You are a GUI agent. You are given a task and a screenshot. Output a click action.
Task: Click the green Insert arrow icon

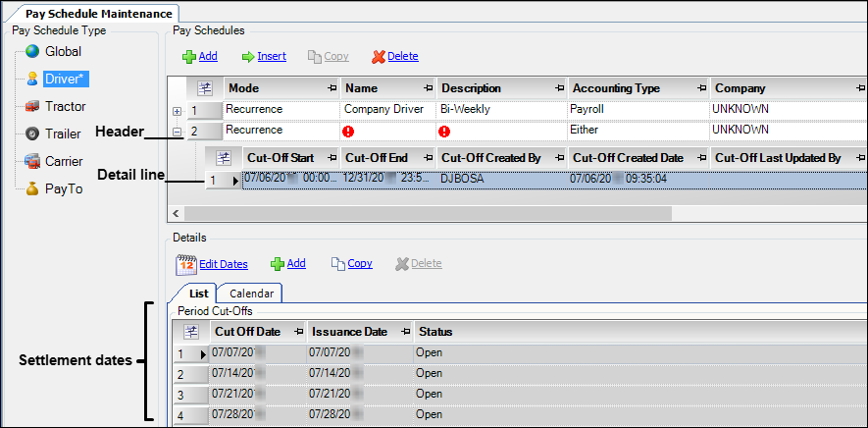click(x=248, y=57)
